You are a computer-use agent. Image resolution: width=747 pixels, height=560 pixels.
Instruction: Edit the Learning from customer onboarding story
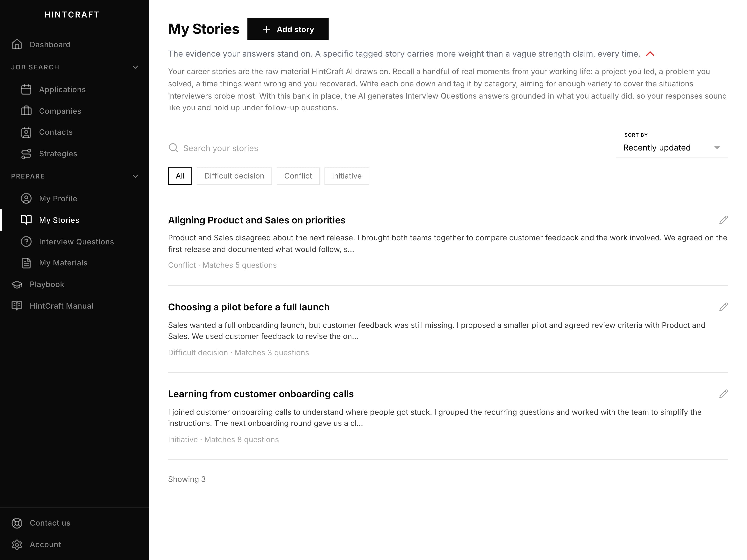click(723, 394)
